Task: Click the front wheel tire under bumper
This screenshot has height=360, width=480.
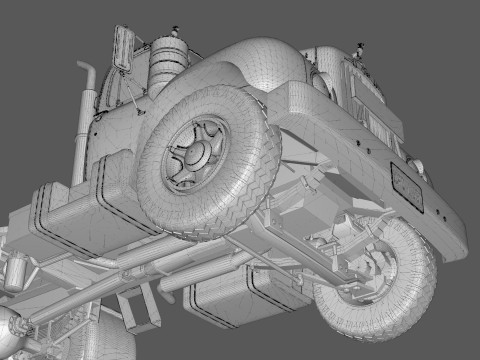Action: tap(375, 280)
